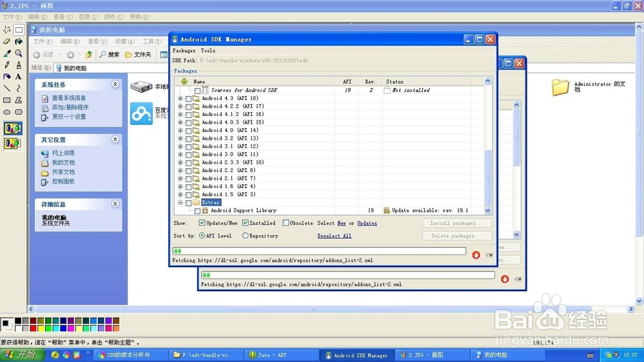
Task: Choose the transparent selection option in toolbox
Action: [x=13, y=144]
